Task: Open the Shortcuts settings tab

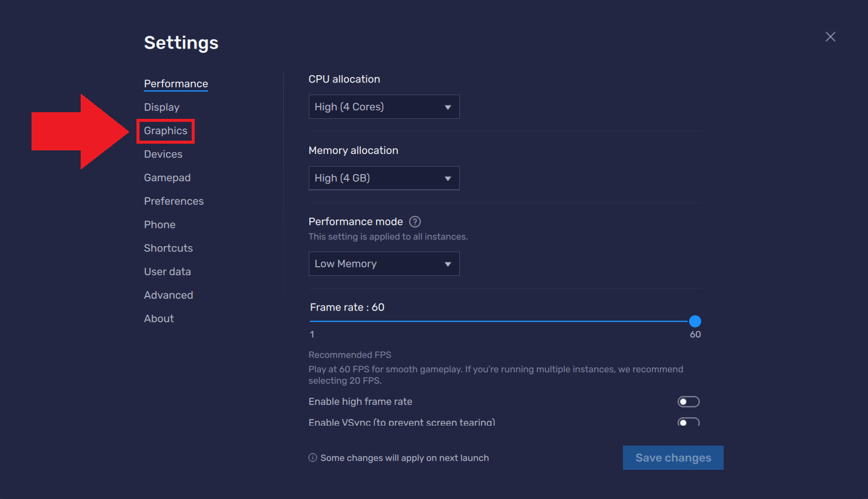Action: pos(169,248)
